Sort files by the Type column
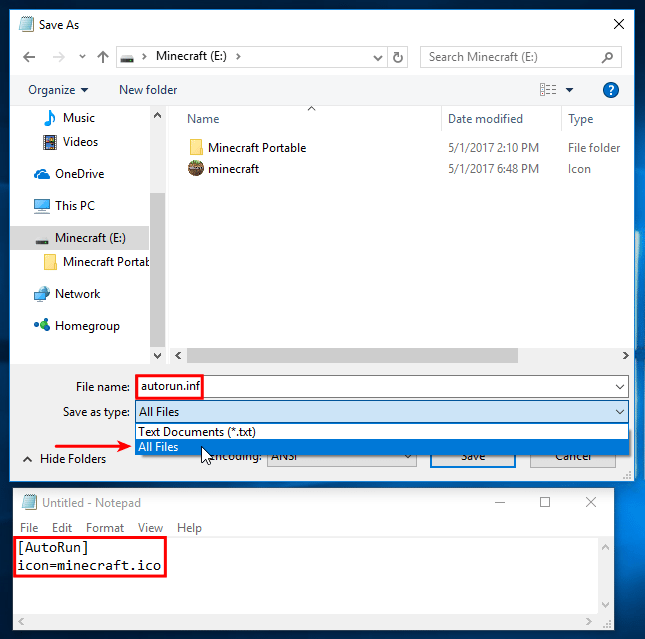The width and height of the screenshot is (645, 639). point(580,119)
